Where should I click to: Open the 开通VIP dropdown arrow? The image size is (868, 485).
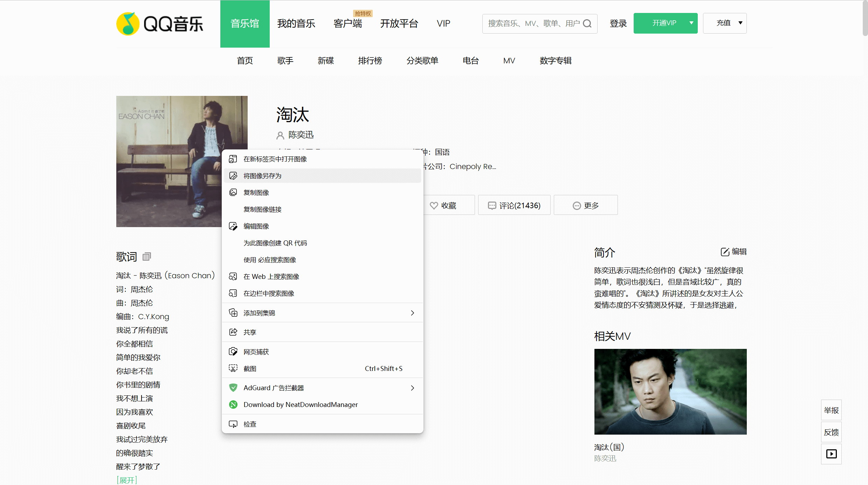pos(691,23)
